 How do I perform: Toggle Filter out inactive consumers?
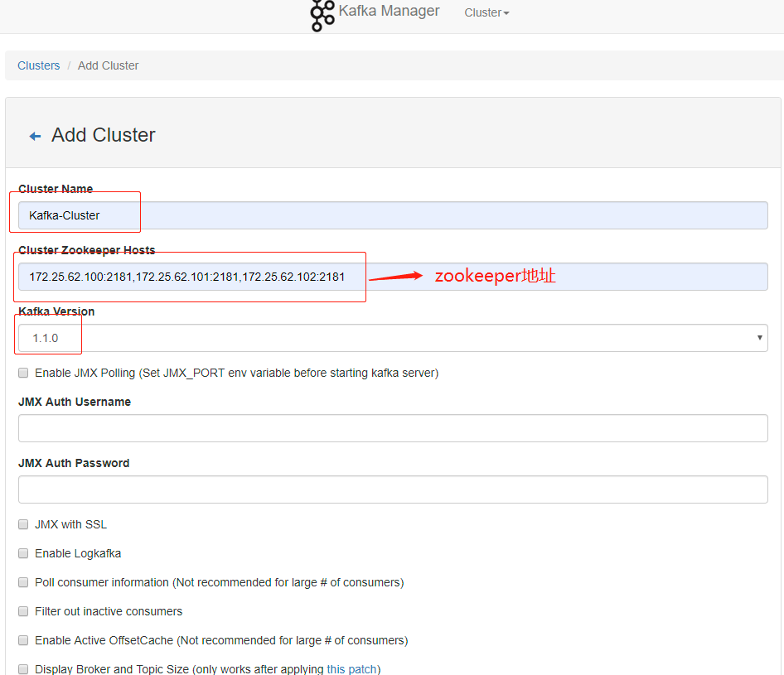pyautogui.click(x=22, y=611)
